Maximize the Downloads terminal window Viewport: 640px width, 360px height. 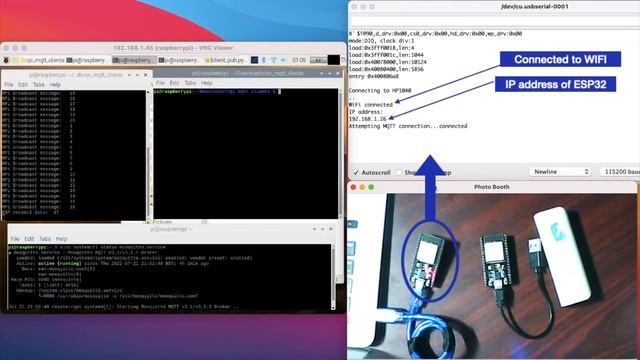coord(330,73)
